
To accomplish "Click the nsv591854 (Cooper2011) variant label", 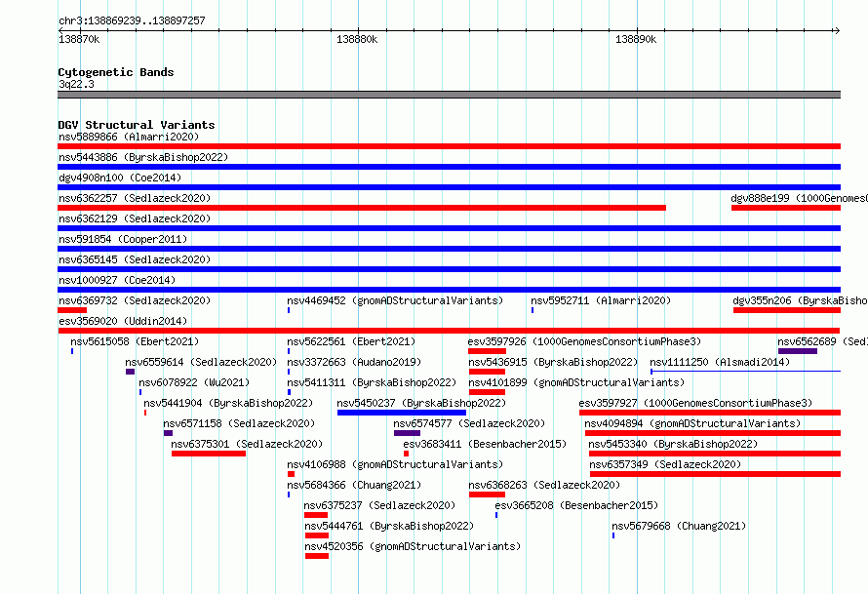I will (123, 239).
